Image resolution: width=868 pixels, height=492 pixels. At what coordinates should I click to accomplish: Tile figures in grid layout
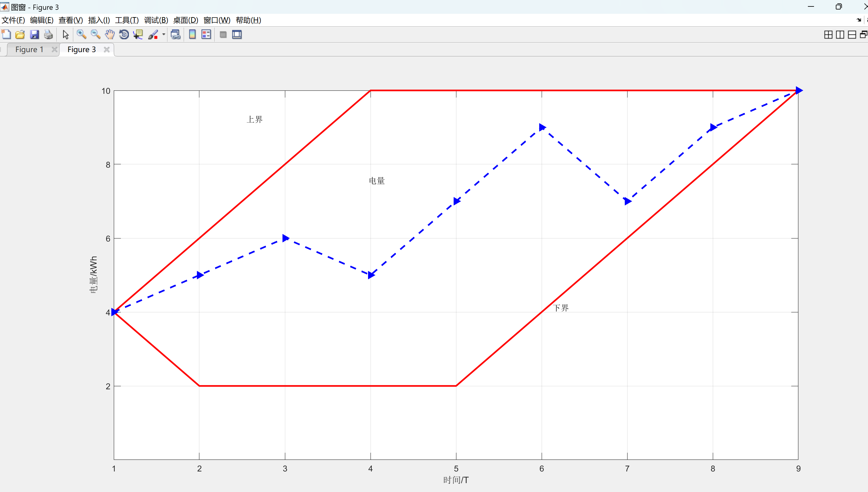click(828, 34)
